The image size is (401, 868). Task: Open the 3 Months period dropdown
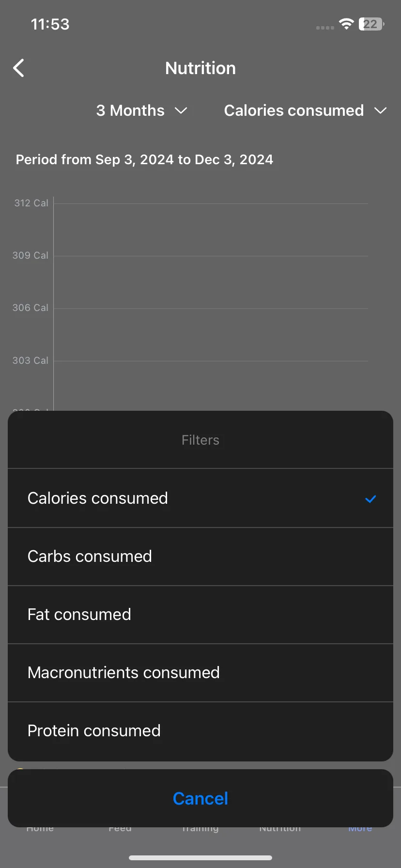(141, 110)
